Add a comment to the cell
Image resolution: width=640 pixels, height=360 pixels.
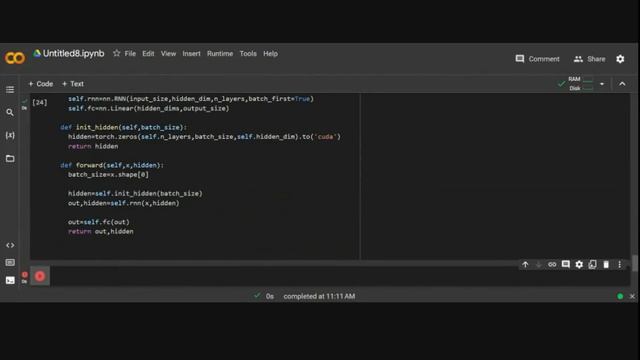point(565,264)
